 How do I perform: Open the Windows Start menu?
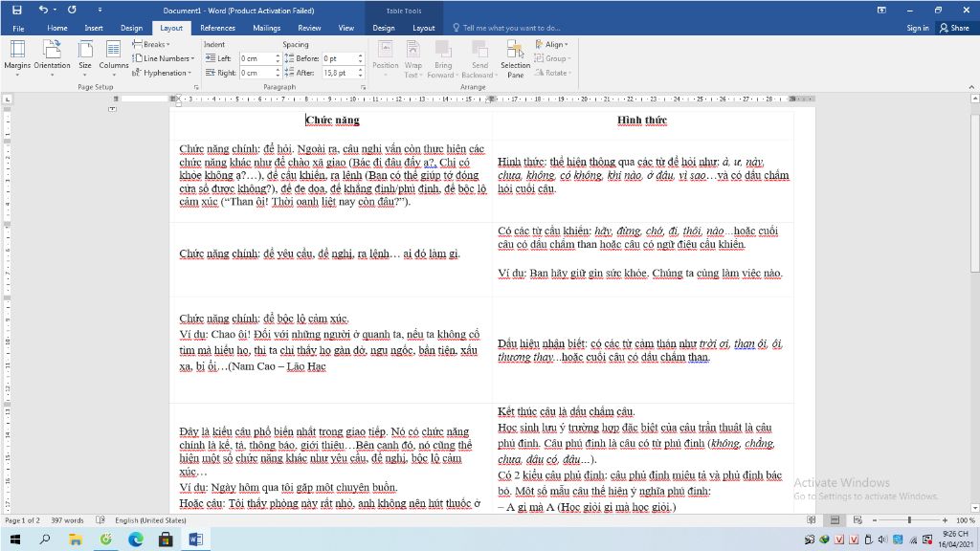tap(15, 540)
